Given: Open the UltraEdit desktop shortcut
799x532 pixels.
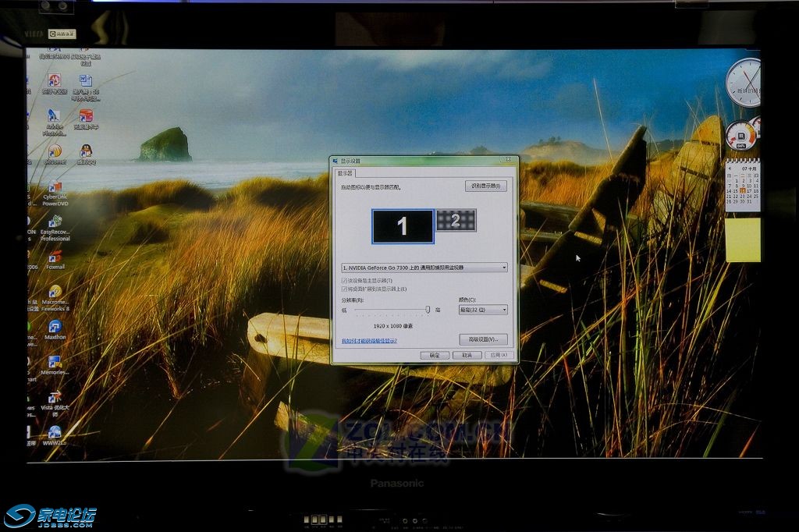Looking at the screenshot, I should [x=55, y=151].
